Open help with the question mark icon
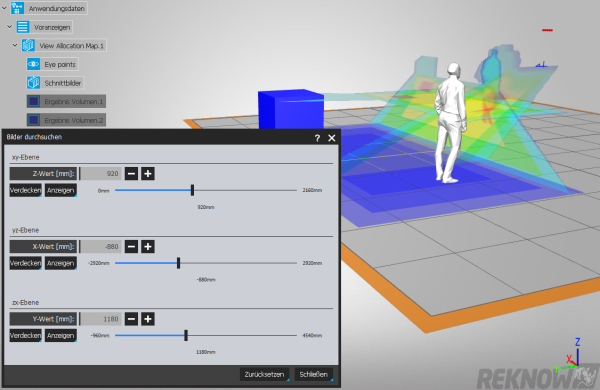This screenshot has height=390, width=600. 317,138
